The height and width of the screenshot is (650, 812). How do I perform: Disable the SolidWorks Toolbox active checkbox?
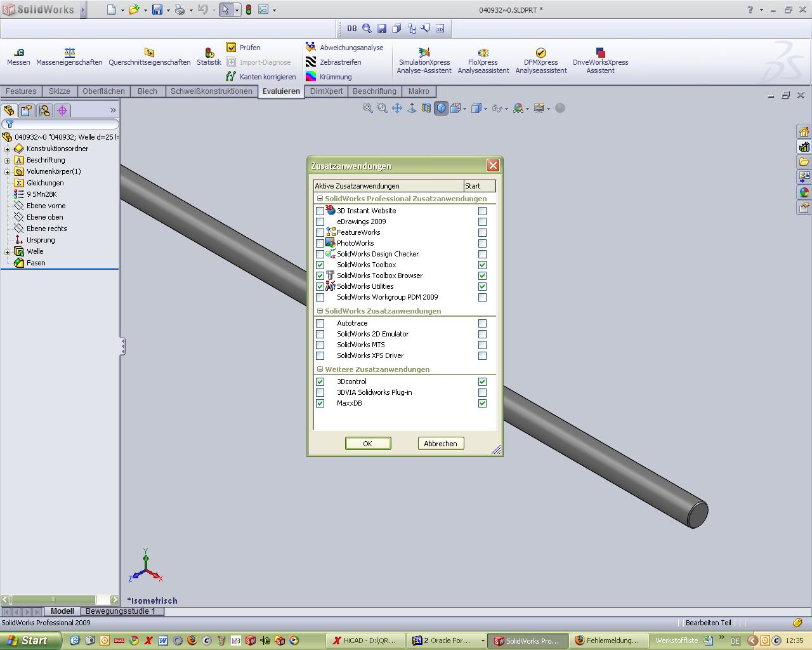pos(320,265)
